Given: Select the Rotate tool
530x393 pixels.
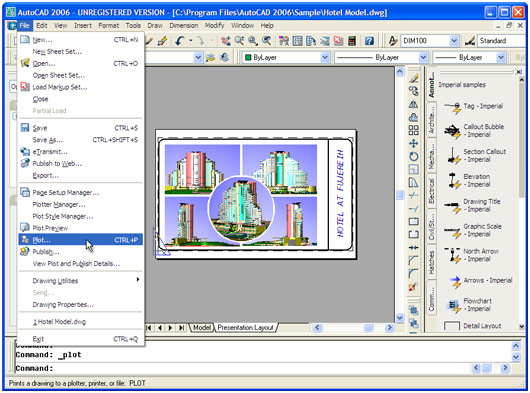Looking at the screenshot, I should pyautogui.click(x=414, y=156).
